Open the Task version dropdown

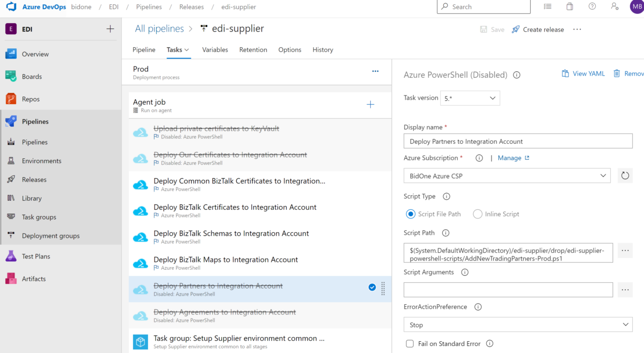pyautogui.click(x=470, y=98)
